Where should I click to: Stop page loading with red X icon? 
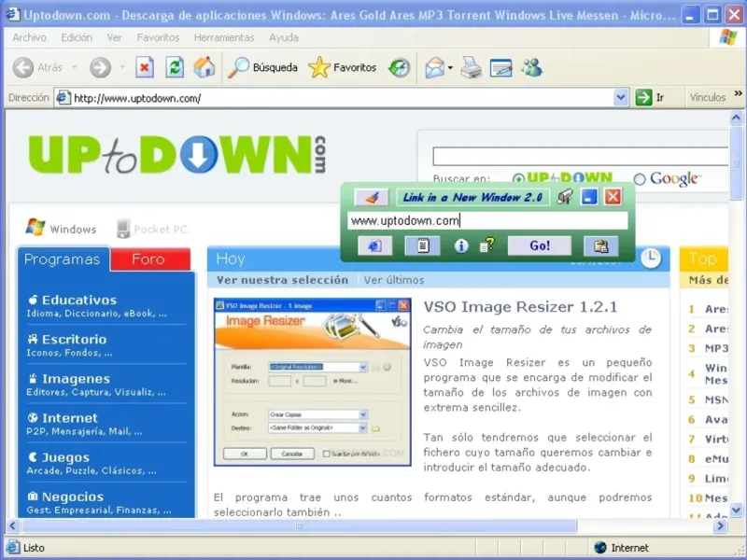point(145,67)
